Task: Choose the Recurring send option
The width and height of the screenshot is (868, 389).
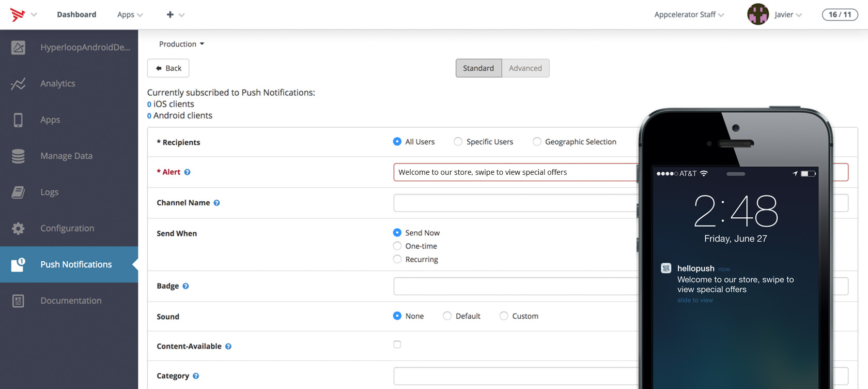Action: 397,259
